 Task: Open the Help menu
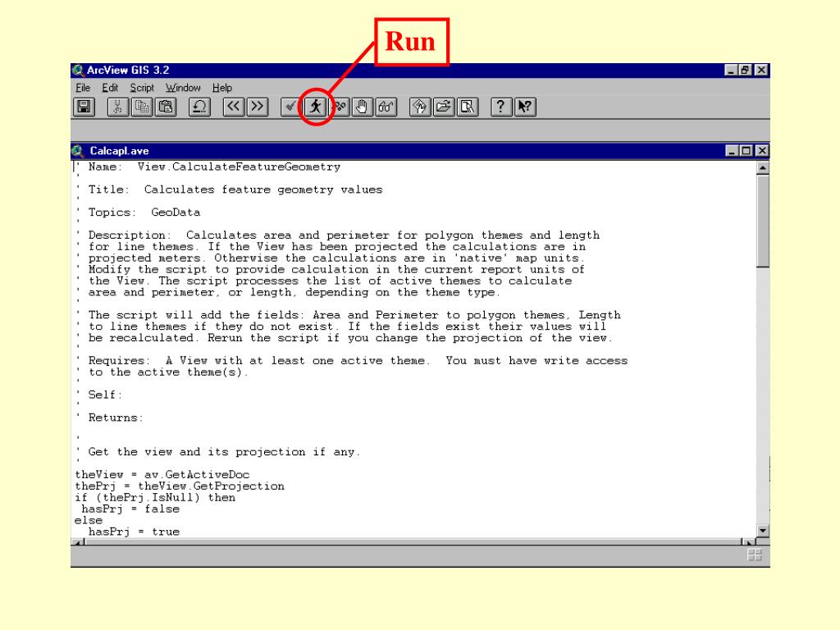[x=221, y=88]
